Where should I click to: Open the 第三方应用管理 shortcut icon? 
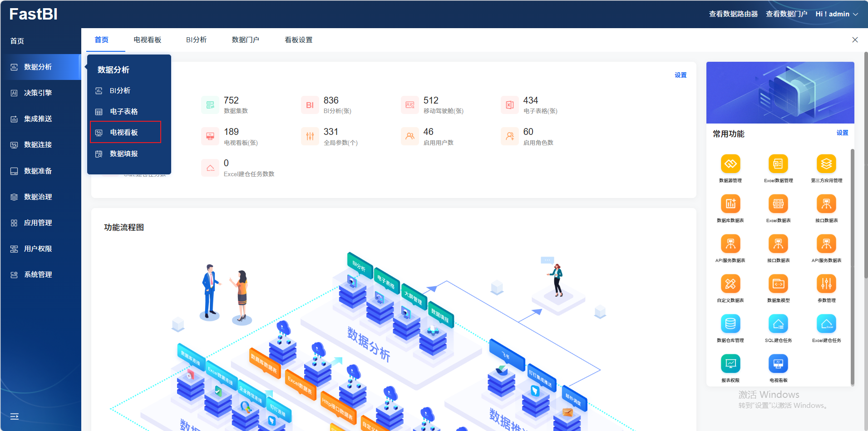tap(826, 164)
